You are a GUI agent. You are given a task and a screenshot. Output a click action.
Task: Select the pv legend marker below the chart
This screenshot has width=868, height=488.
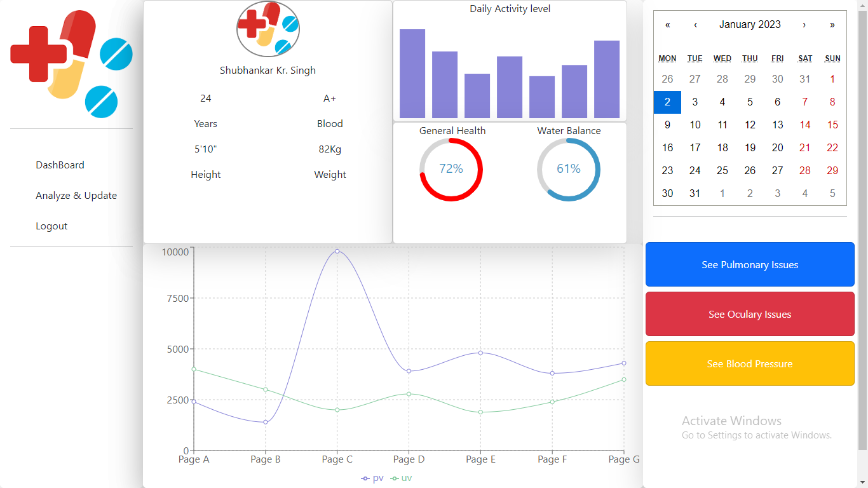(366, 478)
